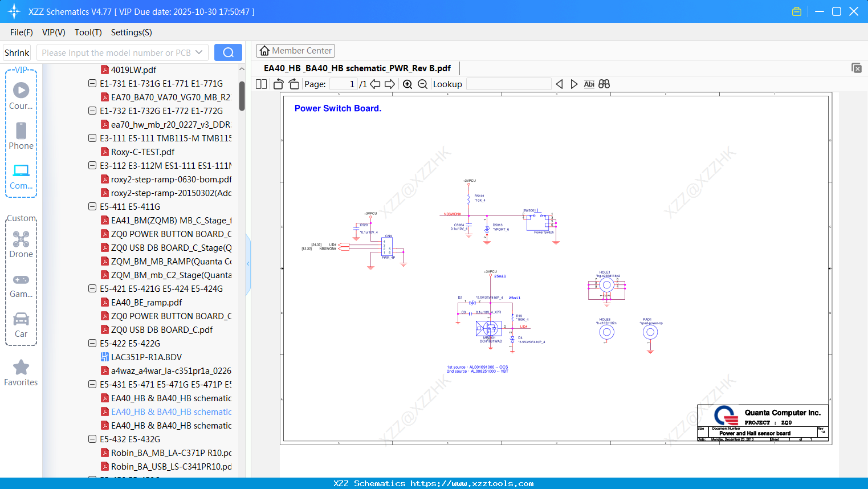868x489 pixels.
Task: Rotate the page clockwise
Action: [x=294, y=84]
